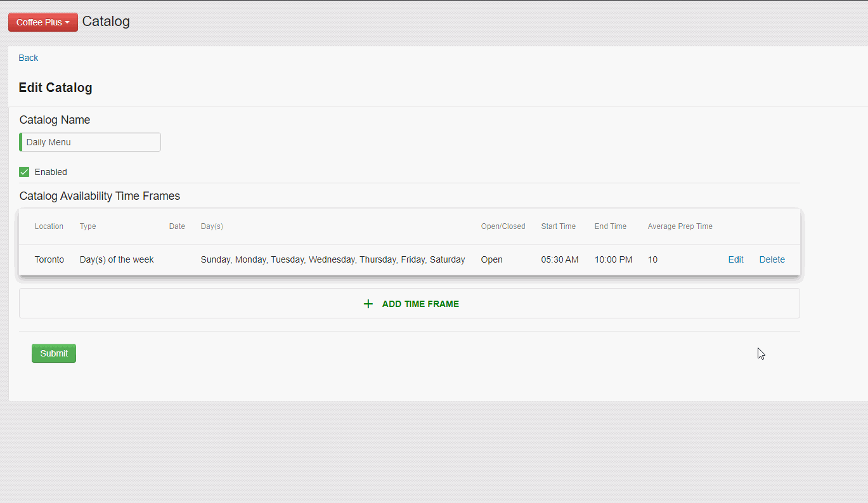Delete the Toronto time frame
Viewport: 868px width, 503px height.
tap(772, 259)
